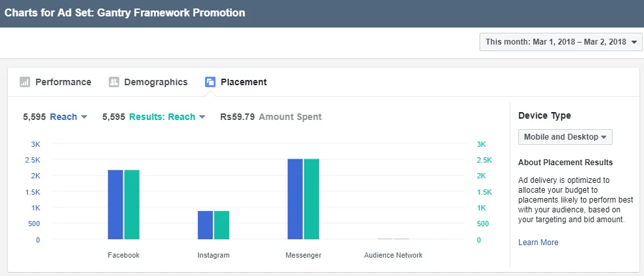Expand the blue Reach metric dropdown

coord(69,117)
